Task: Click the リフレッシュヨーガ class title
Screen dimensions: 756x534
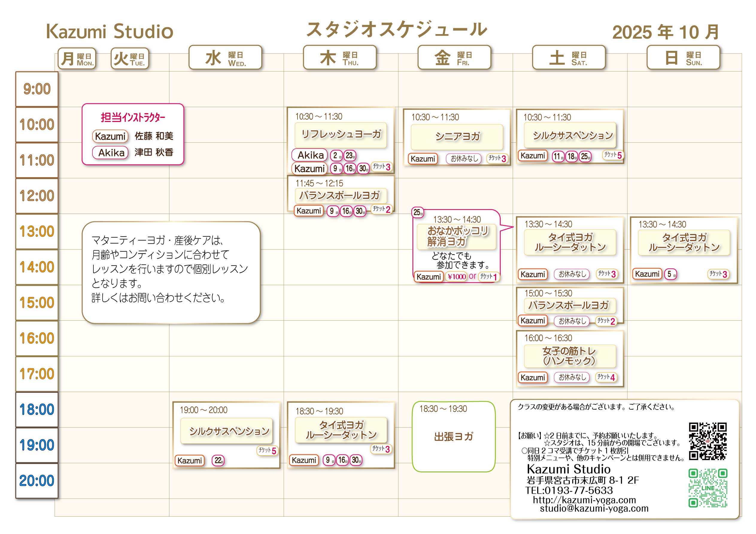Action: pos(341,134)
